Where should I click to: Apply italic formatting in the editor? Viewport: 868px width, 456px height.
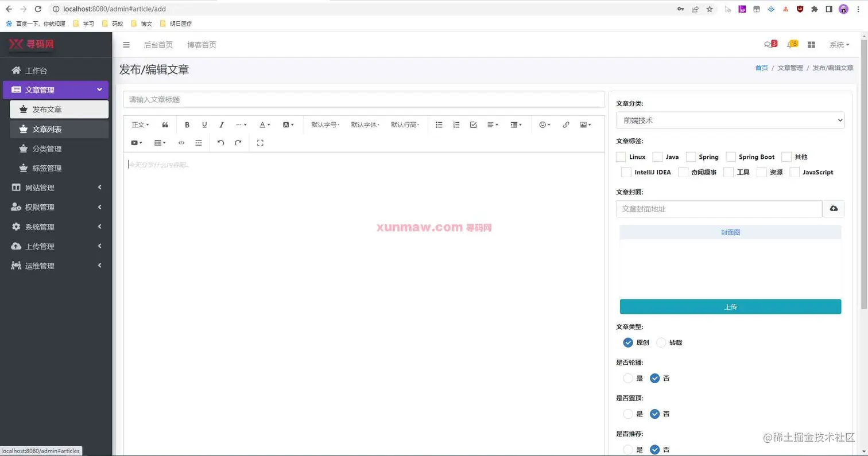pos(222,124)
